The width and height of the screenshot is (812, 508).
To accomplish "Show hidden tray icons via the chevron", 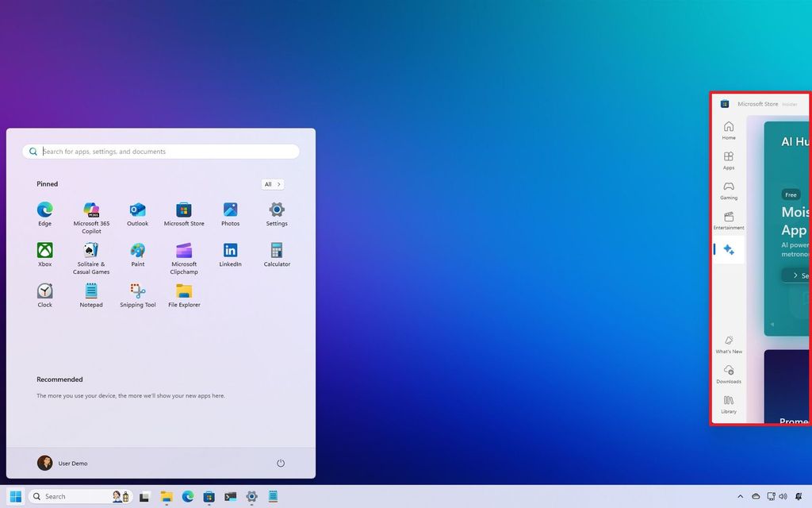I will tap(740, 496).
